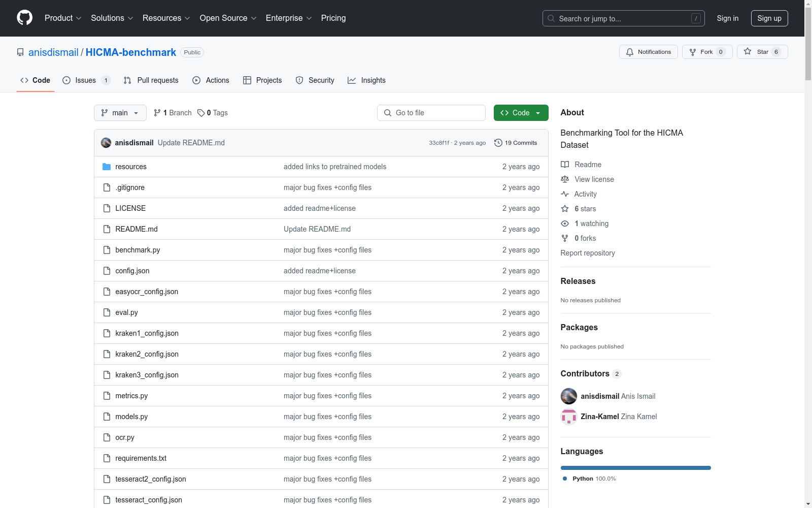Expand the Open Source menu
Image resolution: width=812 pixels, height=508 pixels.
tap(228, 18)
